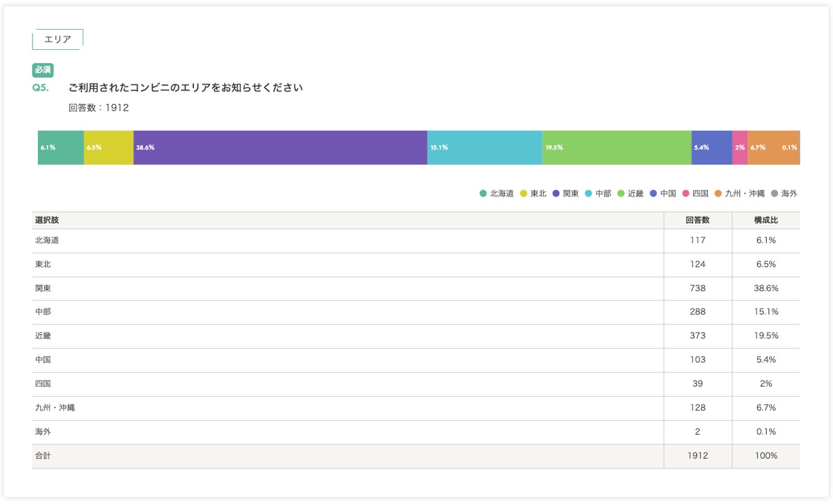Click the teal 15.1% 中部 bar segment
833x504 pixels.
pyautogui.click(x=485, y=148)
